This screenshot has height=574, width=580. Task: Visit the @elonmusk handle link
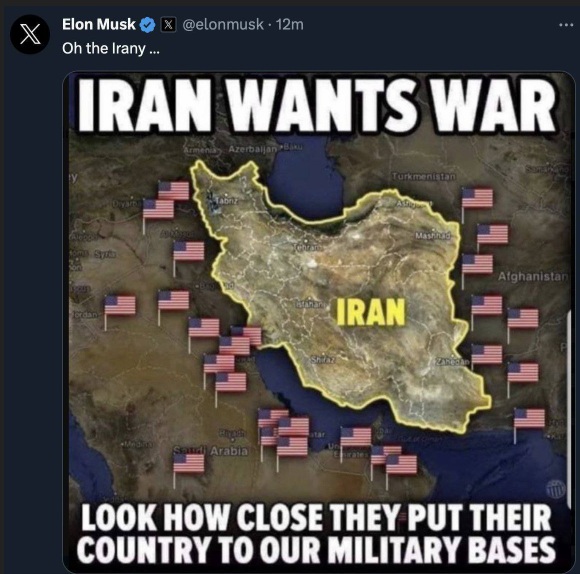pyautogui.click(x=223, y=25)
